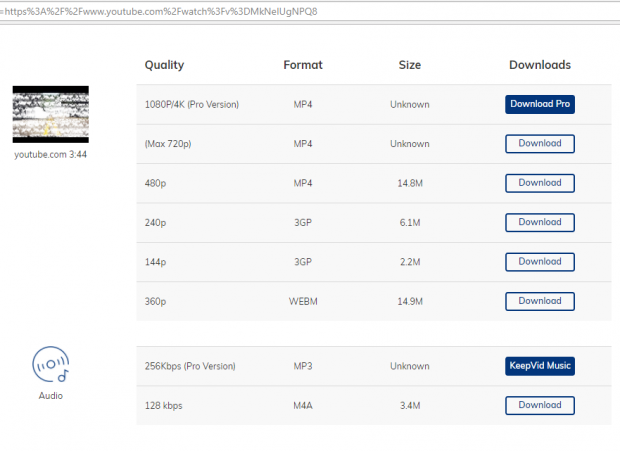Click the 14.9M size of the 360p row
Image resolution: width=620 pixels, height=451 pixels.
(410, 301)
